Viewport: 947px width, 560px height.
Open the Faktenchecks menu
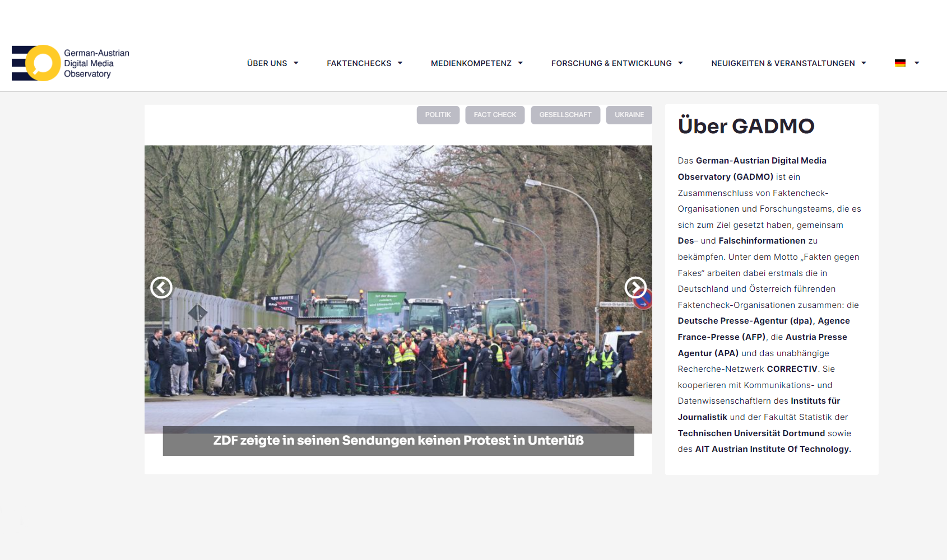[x=359, y=63]
